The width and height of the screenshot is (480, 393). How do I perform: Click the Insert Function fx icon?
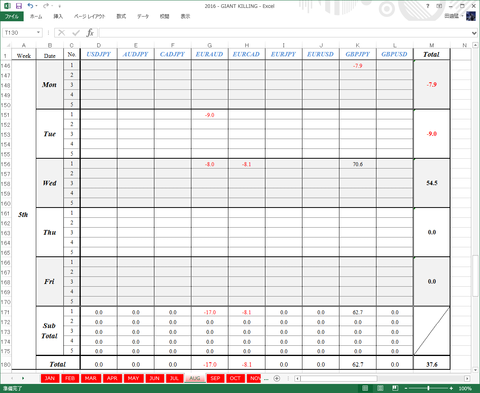[x=90, y=33]
